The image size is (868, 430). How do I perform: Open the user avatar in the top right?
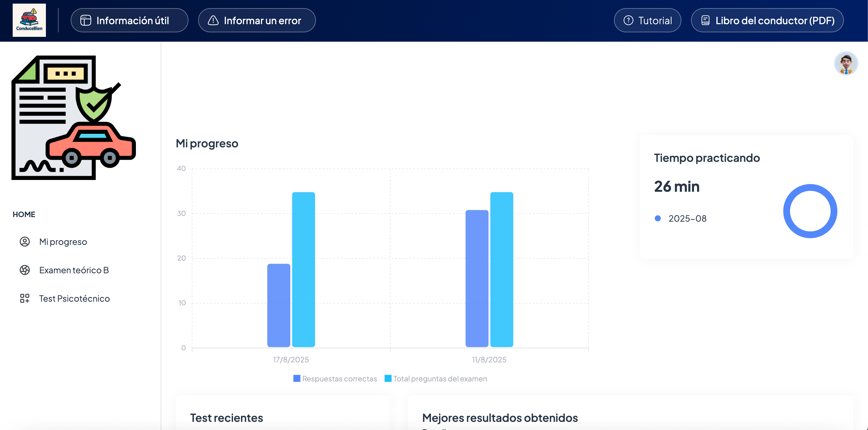coord(846,63)
